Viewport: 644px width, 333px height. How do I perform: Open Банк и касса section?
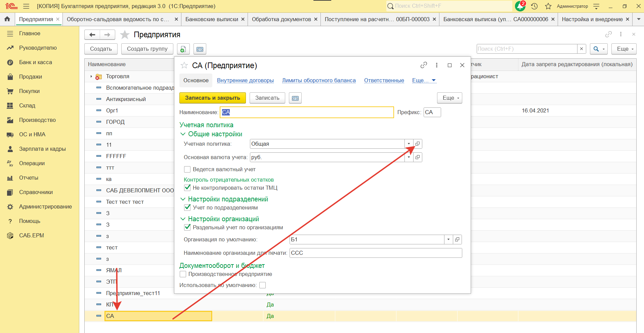point(35,62)
